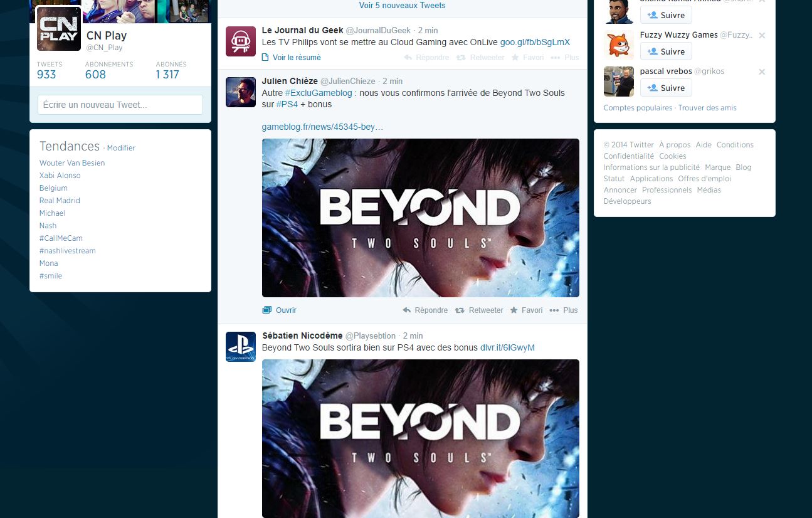This screenshot has width=812, height=518.
Task: Open Beyond Two Souls image in Julien's tweet
Action: pos(421,218)
